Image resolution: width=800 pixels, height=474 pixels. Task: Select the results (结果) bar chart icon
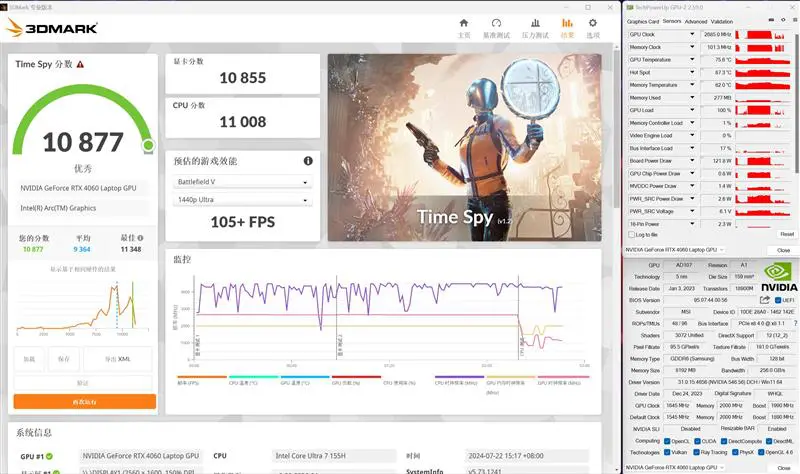[x=567, y=23]
